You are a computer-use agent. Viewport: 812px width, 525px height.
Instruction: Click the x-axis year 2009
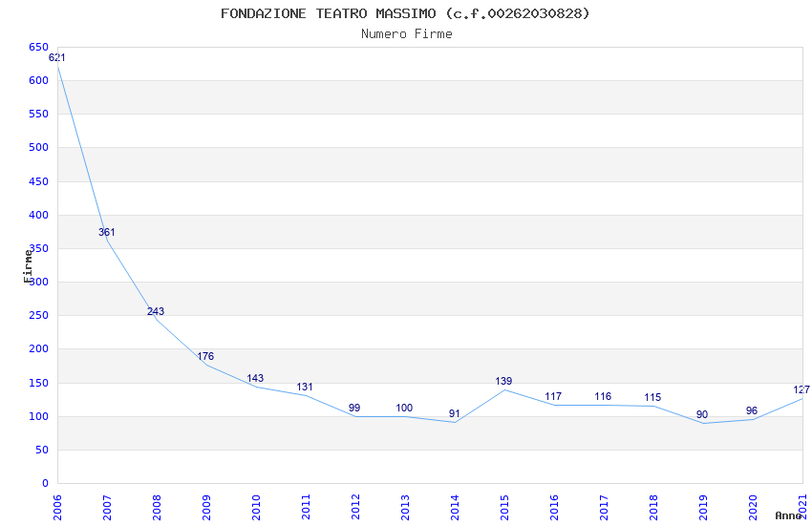206,507
